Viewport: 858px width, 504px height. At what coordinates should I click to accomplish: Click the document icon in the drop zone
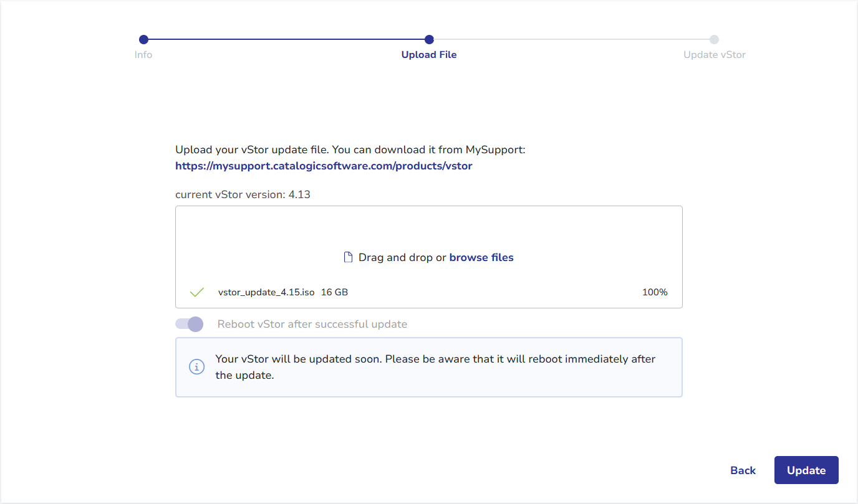pos(349,257)
